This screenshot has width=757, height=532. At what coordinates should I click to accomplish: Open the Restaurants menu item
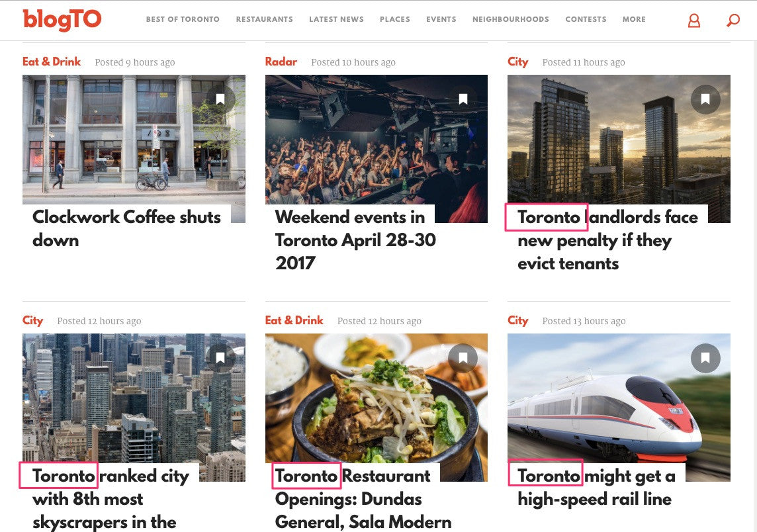pyautogui.click(x=264, y=19)
